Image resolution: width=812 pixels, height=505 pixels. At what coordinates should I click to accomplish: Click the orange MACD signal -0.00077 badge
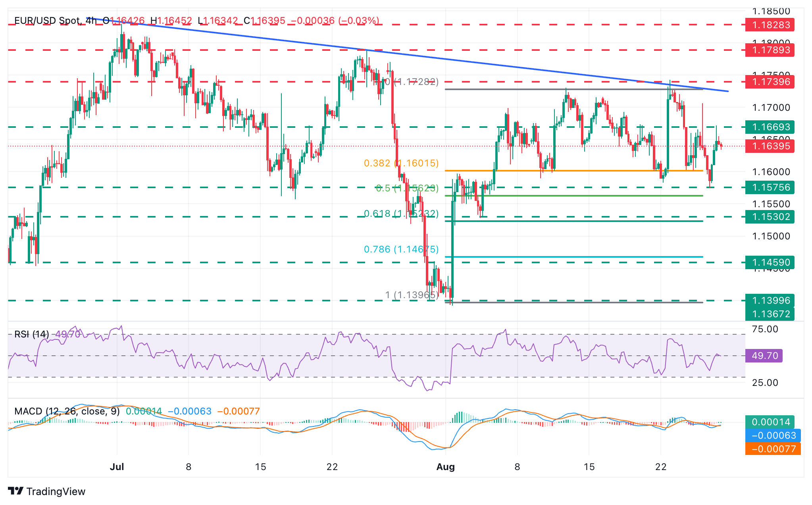pyautogui.click(x=773, y=449)
